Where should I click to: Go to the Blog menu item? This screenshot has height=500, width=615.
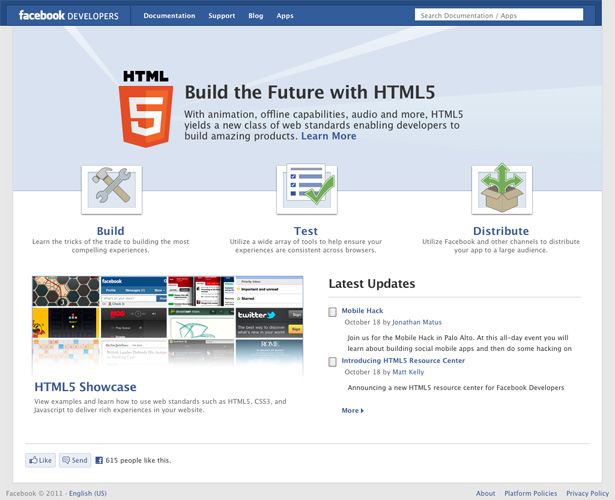(255, 16)
